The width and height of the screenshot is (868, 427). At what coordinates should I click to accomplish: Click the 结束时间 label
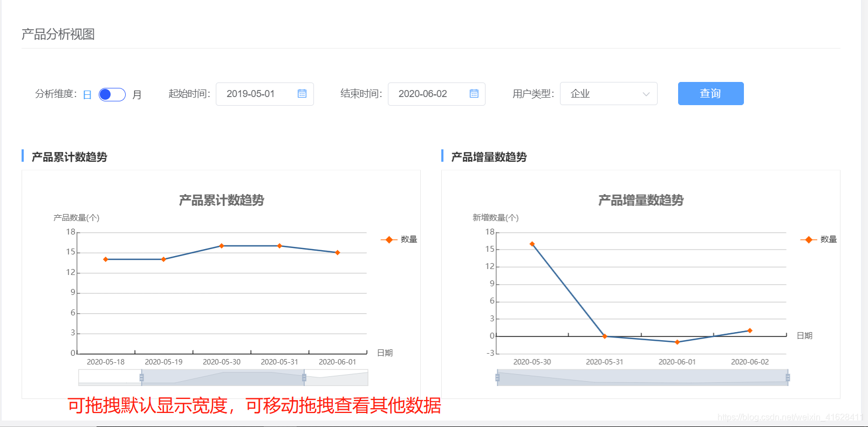coord(361,94)
